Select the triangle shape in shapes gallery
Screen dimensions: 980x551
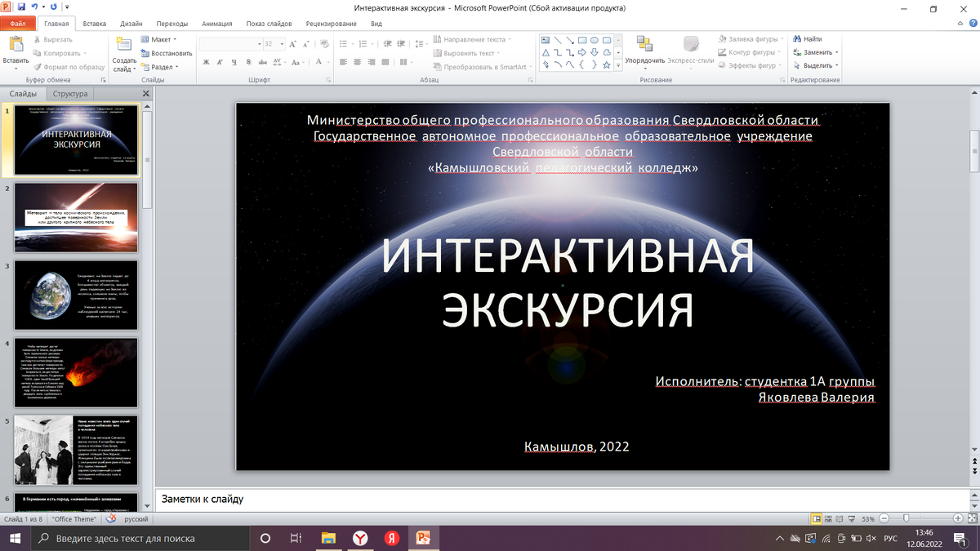pyautogui.click(x=546, y=52)
